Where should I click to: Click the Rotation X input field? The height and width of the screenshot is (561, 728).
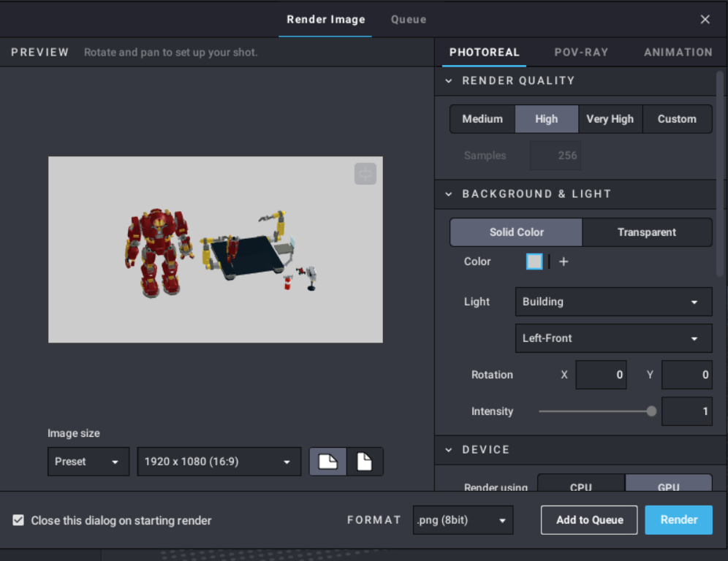point(602,375)
